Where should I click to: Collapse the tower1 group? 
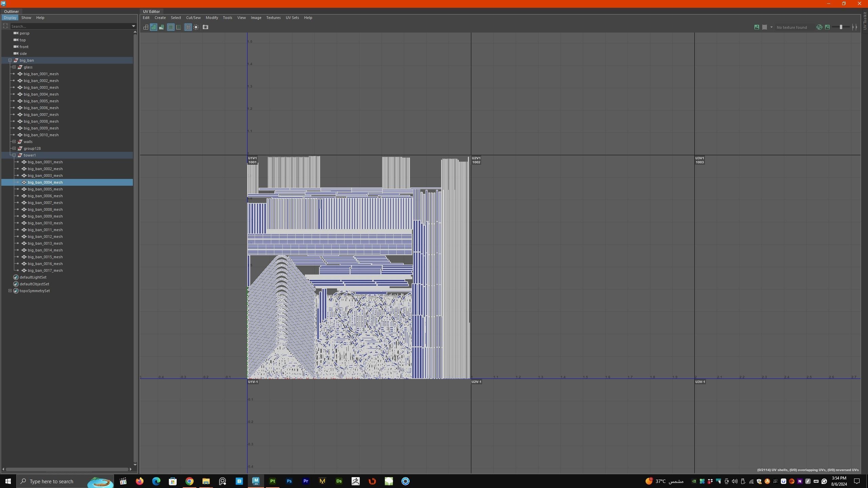pyautogui.click(x=14, y=155)
